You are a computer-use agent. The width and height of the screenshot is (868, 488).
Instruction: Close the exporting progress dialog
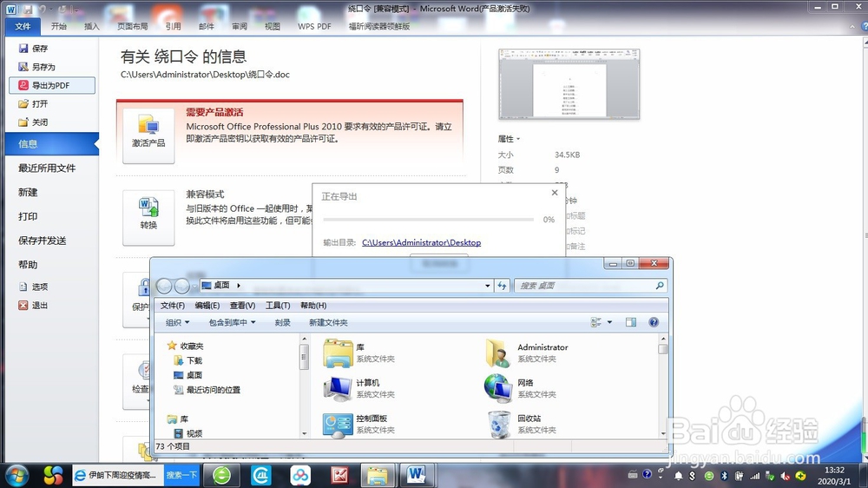point(555,193)
